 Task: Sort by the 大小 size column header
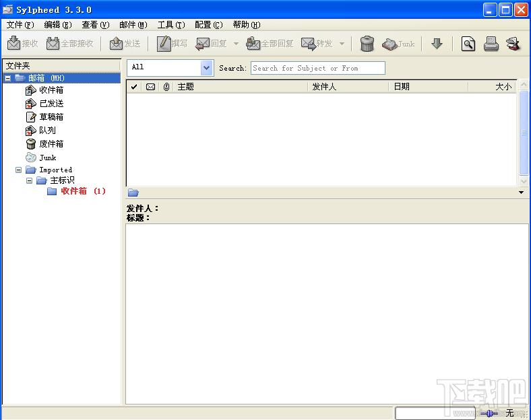(492, 87)
